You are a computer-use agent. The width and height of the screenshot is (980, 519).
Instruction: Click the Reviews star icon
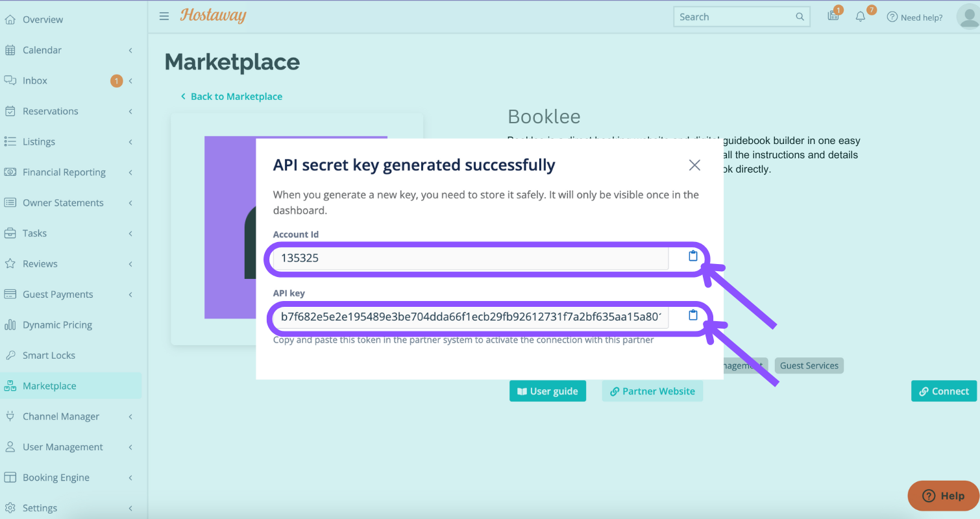click(x=10, y=263)
